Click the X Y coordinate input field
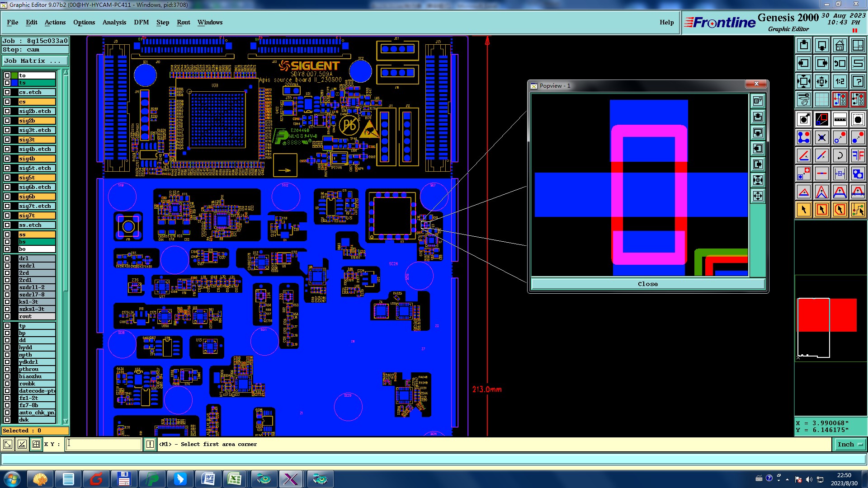Screen dimensions: 868x488 click(x=104, y=444)
